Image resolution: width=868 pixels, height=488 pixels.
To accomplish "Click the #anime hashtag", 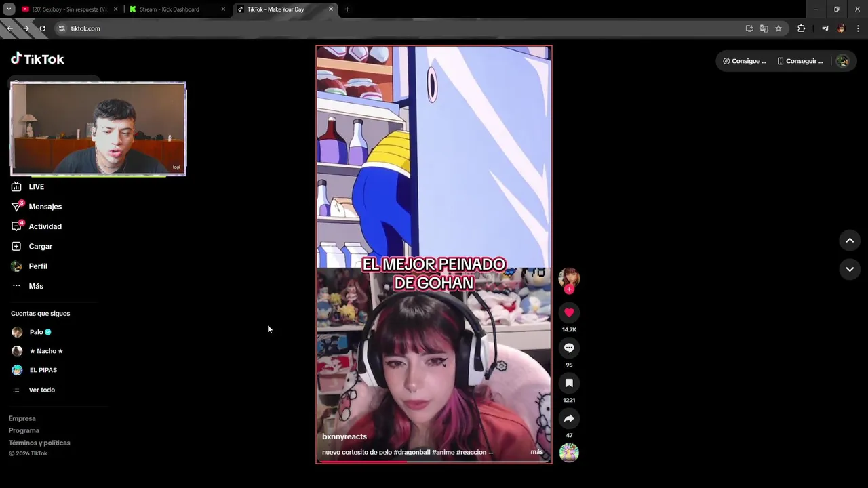I will point(443,452).
